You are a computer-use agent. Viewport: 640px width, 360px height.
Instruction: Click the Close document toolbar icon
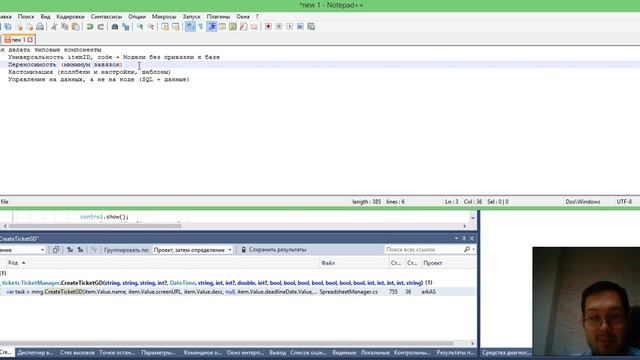click(19, 27)
